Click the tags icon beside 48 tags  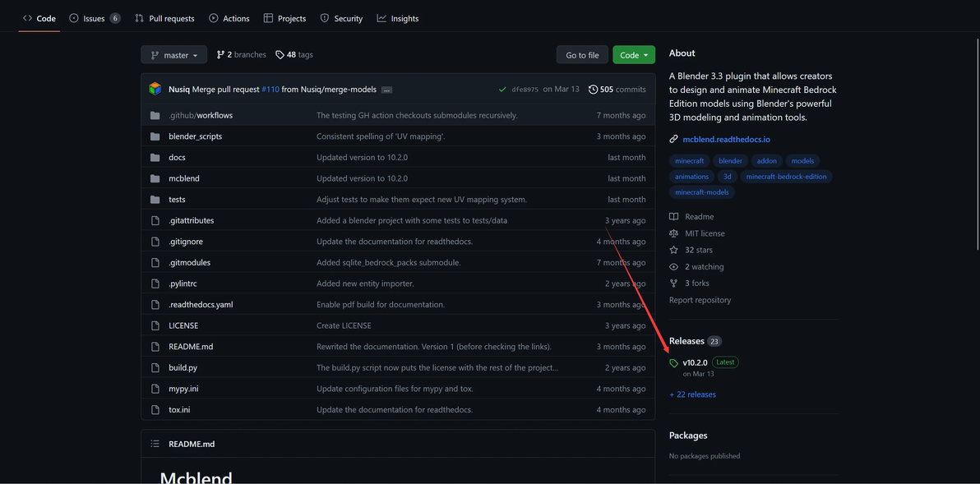click(280, 55)
